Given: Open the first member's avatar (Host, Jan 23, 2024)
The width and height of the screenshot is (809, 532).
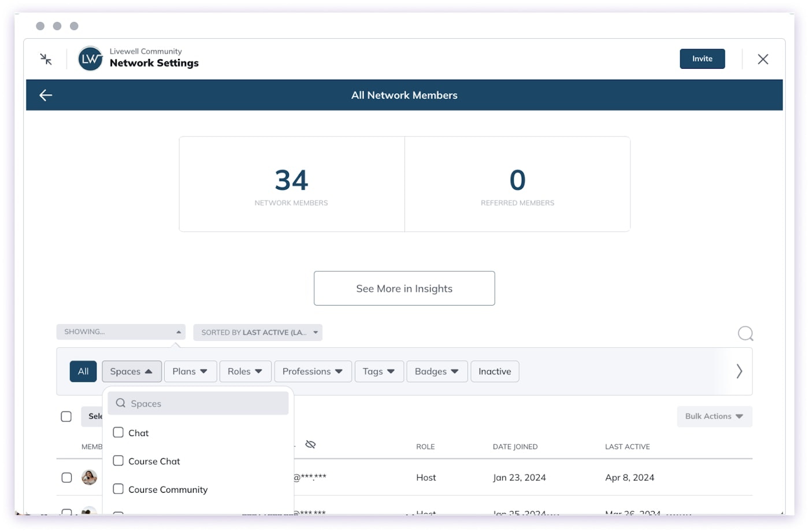Looking at the screenshot, I should coord(89,477).
